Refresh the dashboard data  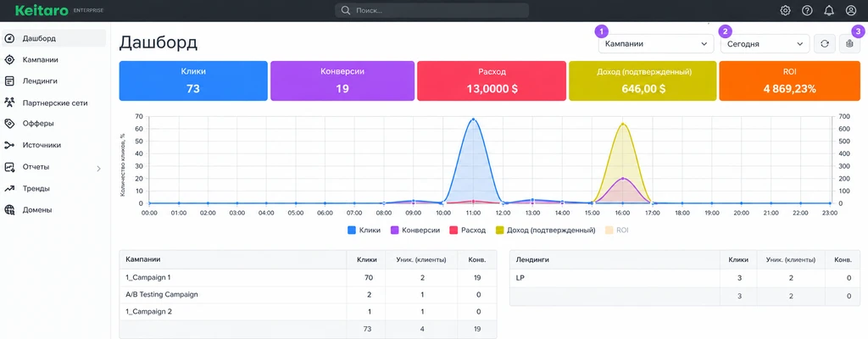824,44
